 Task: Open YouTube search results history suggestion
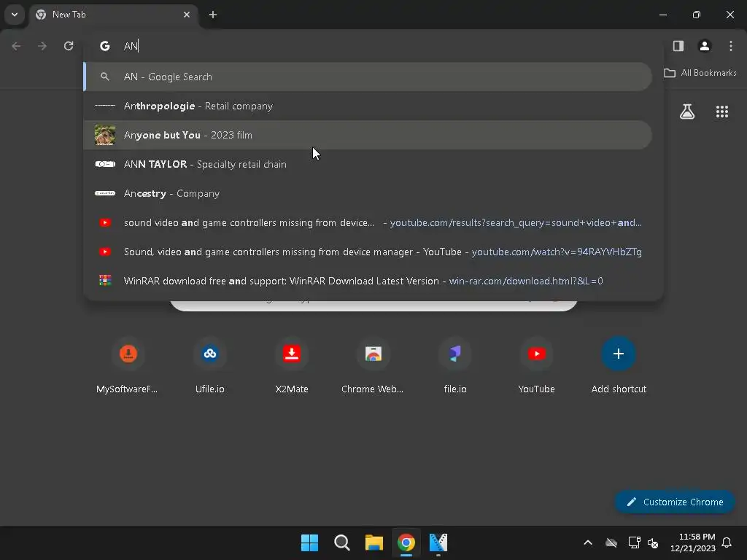pyautogui.click(x=368, y=222)
